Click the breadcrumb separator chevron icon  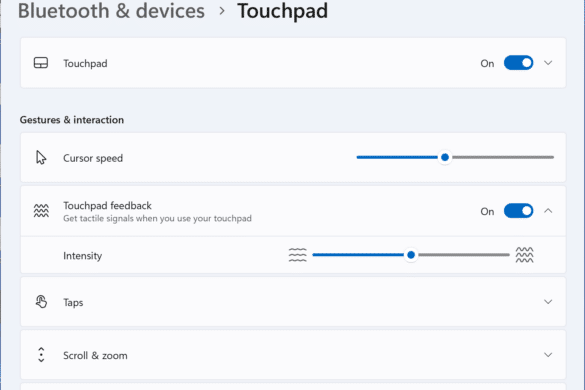point(222,11)
